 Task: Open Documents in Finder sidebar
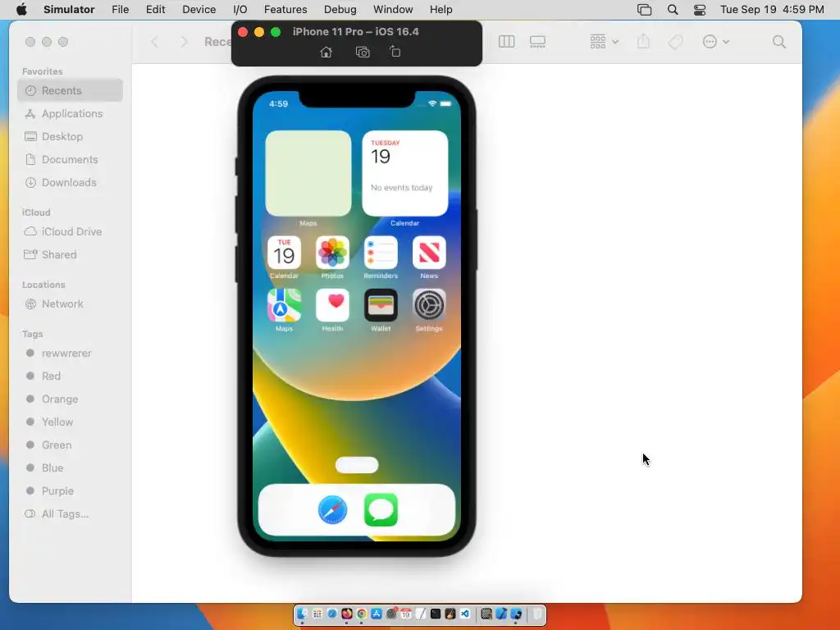[71, 160]
